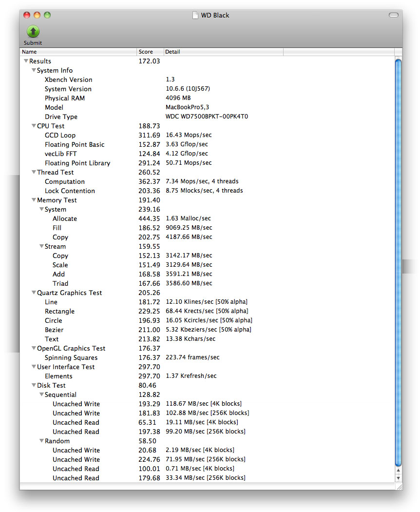This screenshot has width=420, height=512.
Task: Collapse the Results disclosure triangle
Action: click(x=26, y=61)
